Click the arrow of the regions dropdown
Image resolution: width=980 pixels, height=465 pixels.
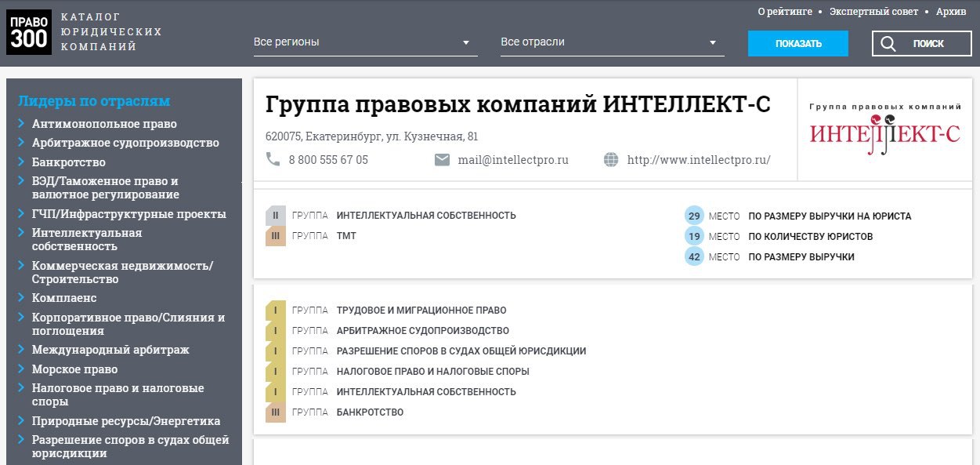pyautogui.click(x=466, y=43)
